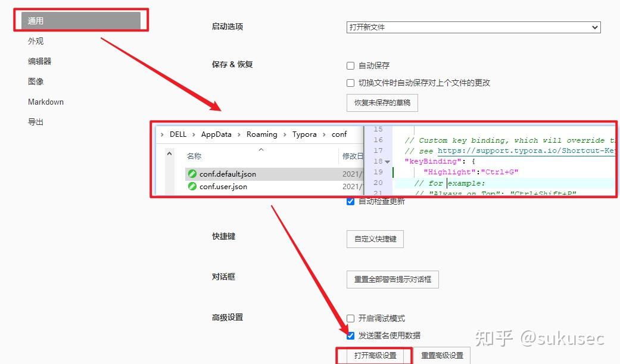Enable 开启调试模式 debug mode

point(350,318)
